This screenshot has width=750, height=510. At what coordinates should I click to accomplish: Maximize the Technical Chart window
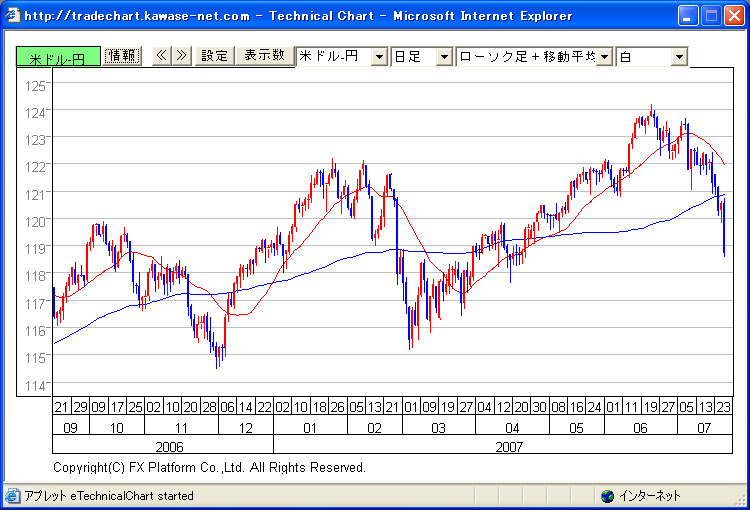coord(711,15)
